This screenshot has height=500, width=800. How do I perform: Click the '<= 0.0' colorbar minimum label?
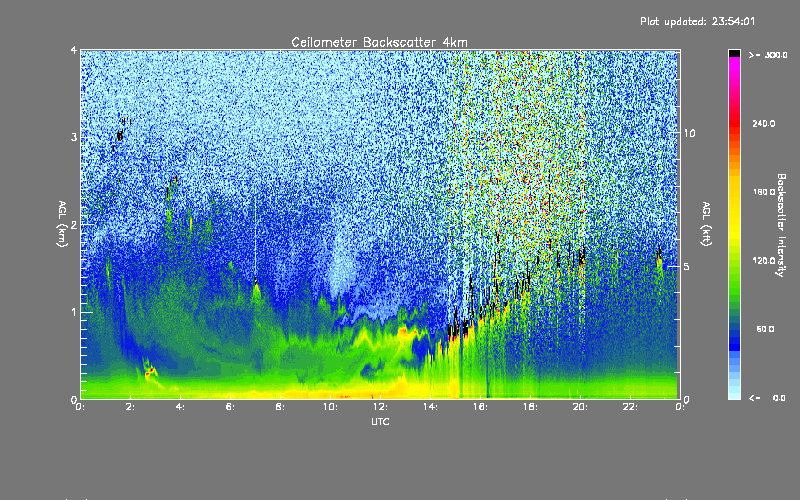point(767,398)
